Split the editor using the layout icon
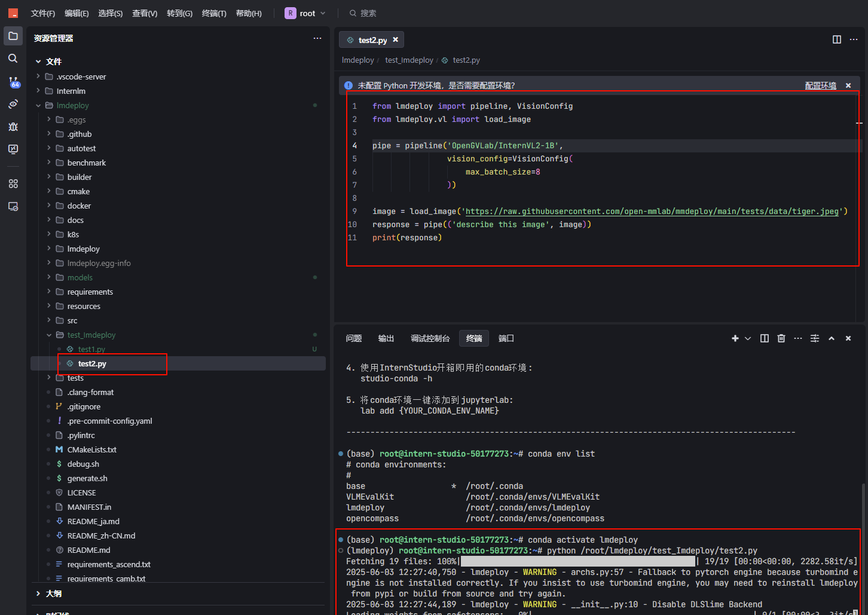This screenshot has width=868, height=615. click(x=836, y=39)
